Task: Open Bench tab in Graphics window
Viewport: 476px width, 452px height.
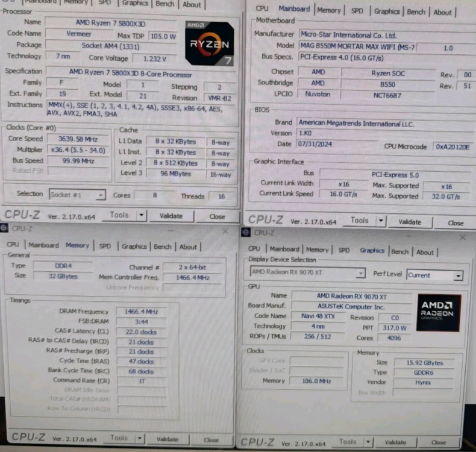Action: pos(399,251)
